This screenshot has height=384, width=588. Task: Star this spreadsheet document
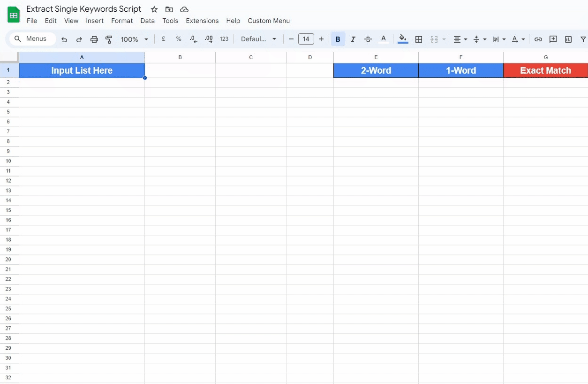(x=154, y=9)
